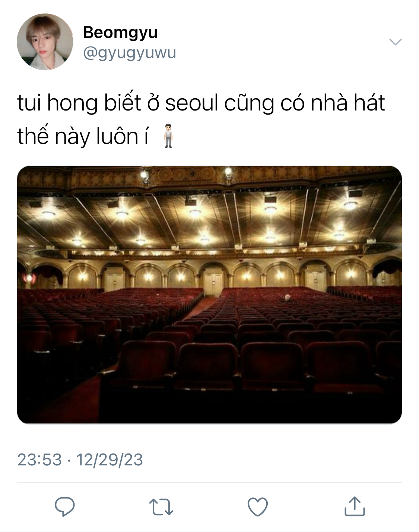The width and height of the screenshot is (419, 532).
Task: Select the 12/29/23 date text
Action: click(109, 459)
